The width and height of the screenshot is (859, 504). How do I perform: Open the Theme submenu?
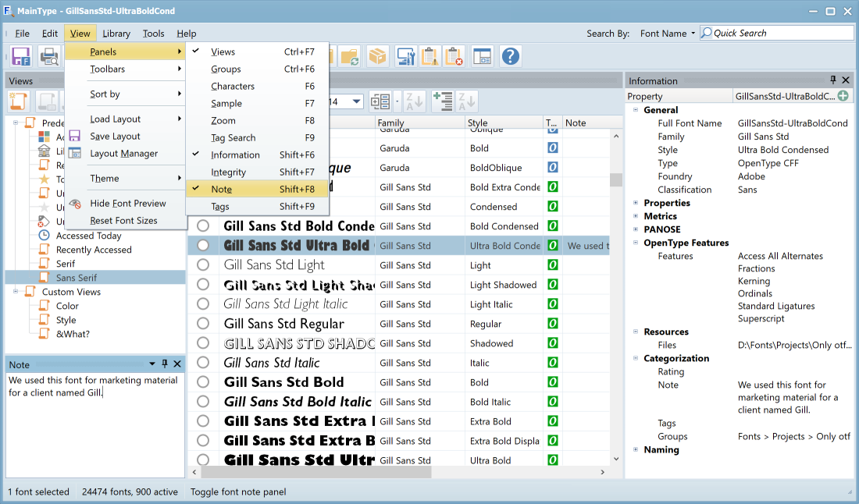click(x=126, y=179)
